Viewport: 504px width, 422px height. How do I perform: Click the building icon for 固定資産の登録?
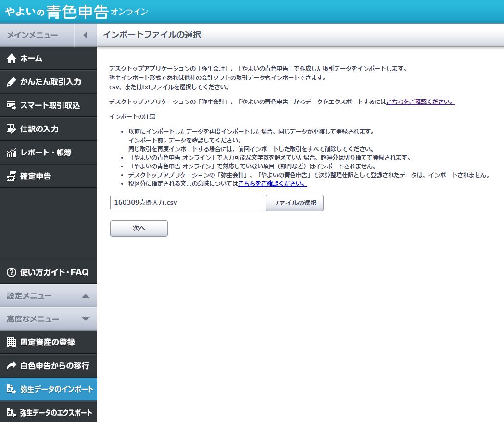(11, 342)
